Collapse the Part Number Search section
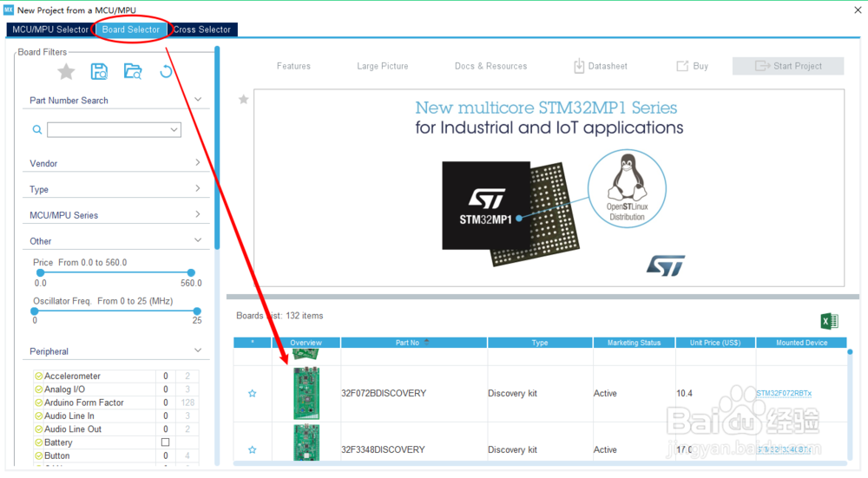The image size is (868, 478). point(198,100)
